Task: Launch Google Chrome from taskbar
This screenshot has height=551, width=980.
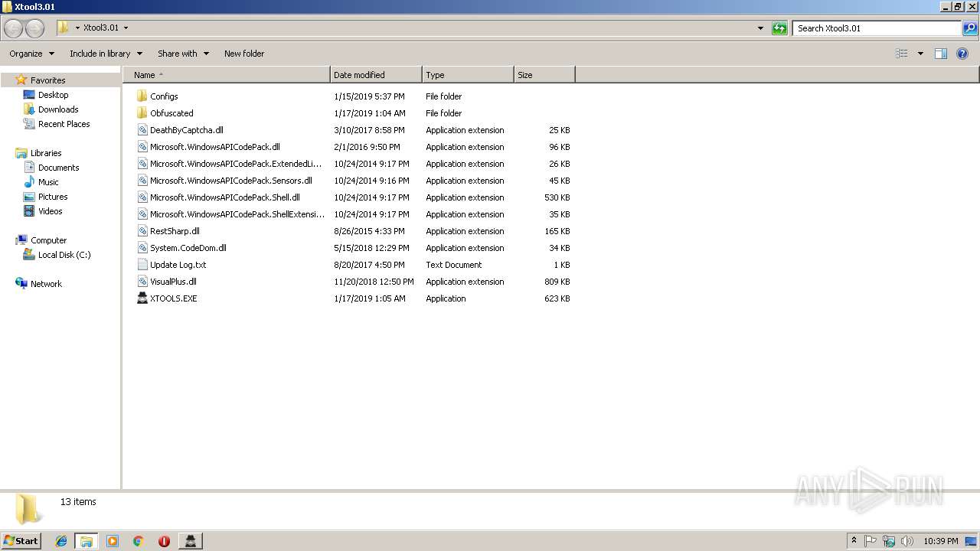Action: pos(139,541)
